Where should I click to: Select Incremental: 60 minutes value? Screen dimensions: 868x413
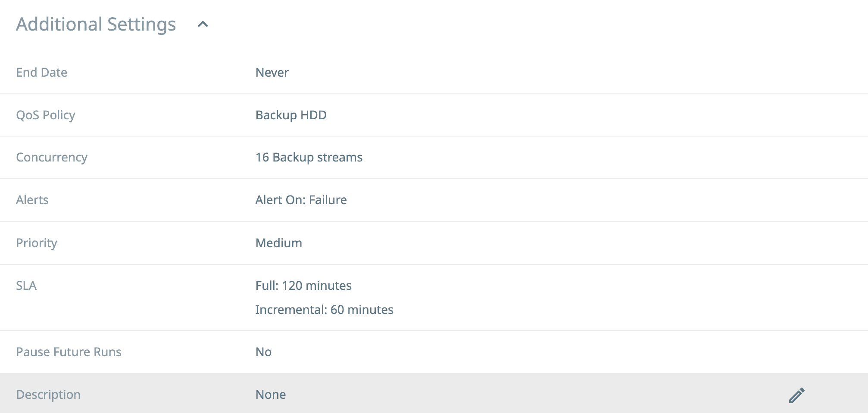(324, 310)
